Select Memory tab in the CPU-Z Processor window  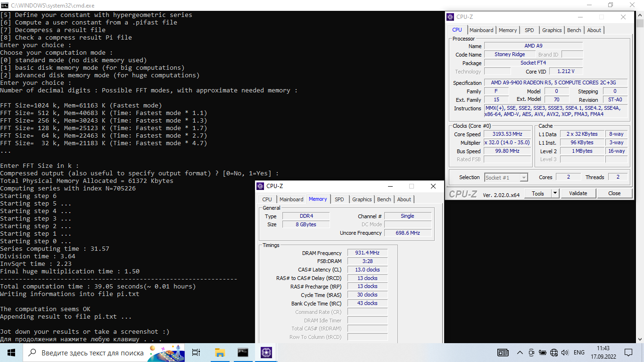tap(508, 30)
